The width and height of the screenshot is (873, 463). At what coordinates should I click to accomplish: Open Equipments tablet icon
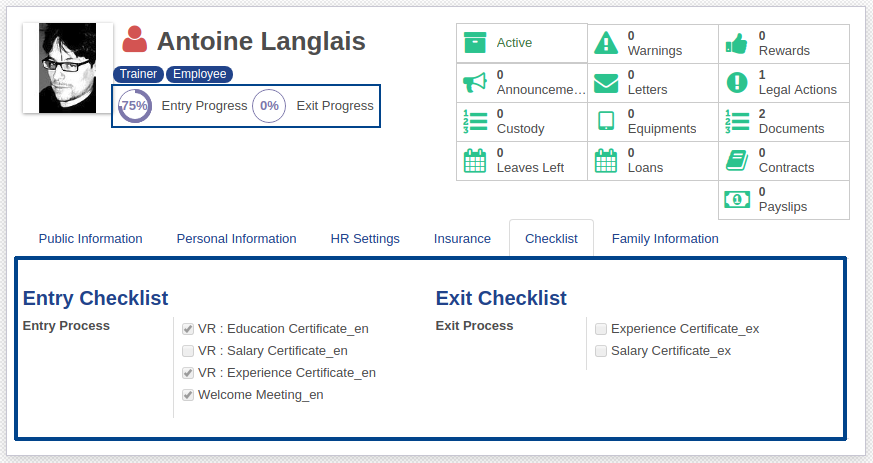pyautogui.click(x=606, y=121)
